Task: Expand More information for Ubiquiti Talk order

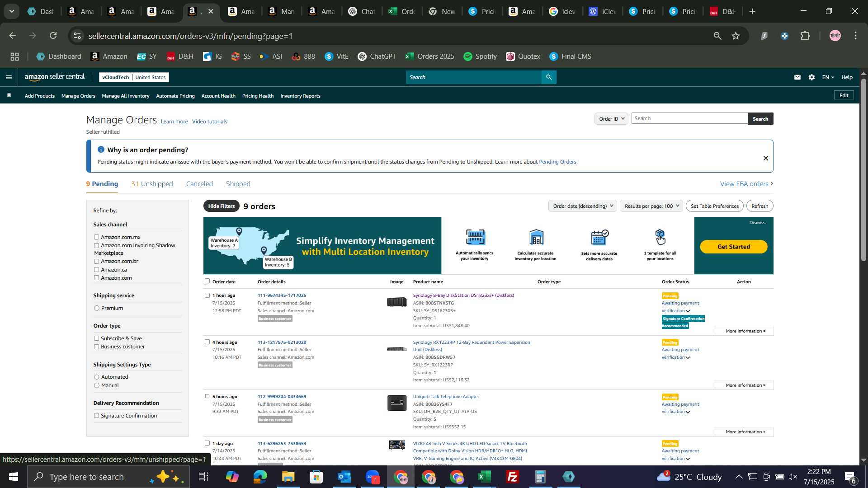Action: point(744,432)
